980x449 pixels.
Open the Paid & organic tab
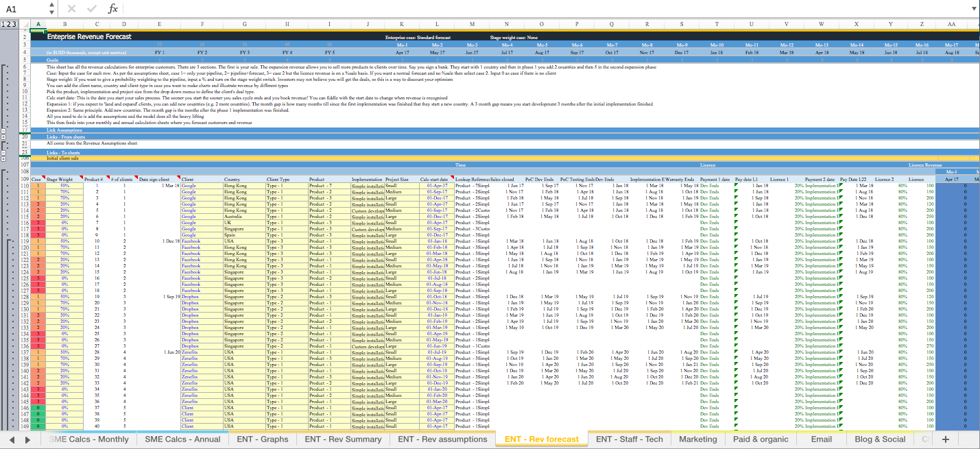761,439
